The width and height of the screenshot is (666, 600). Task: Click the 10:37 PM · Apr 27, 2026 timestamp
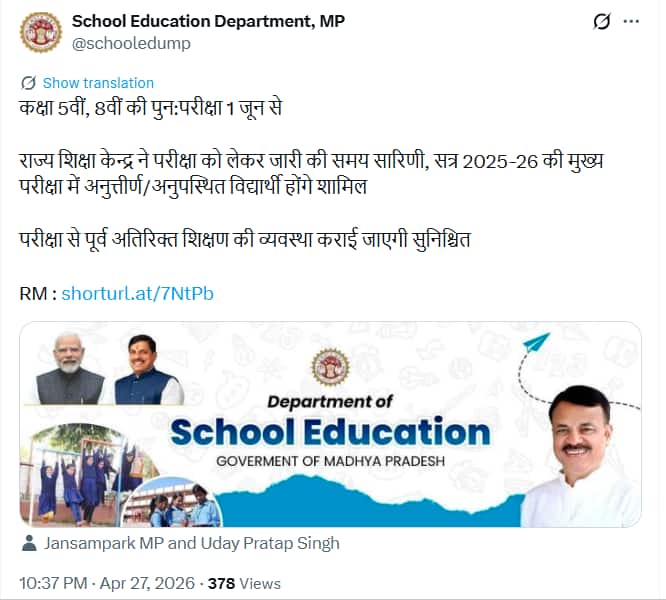(x=107, y=583)
